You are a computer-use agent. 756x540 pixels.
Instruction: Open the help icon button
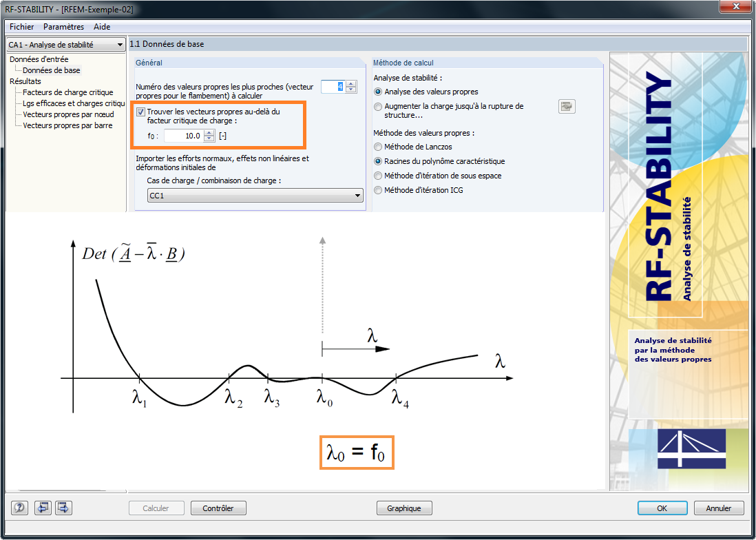pos(19,508)
